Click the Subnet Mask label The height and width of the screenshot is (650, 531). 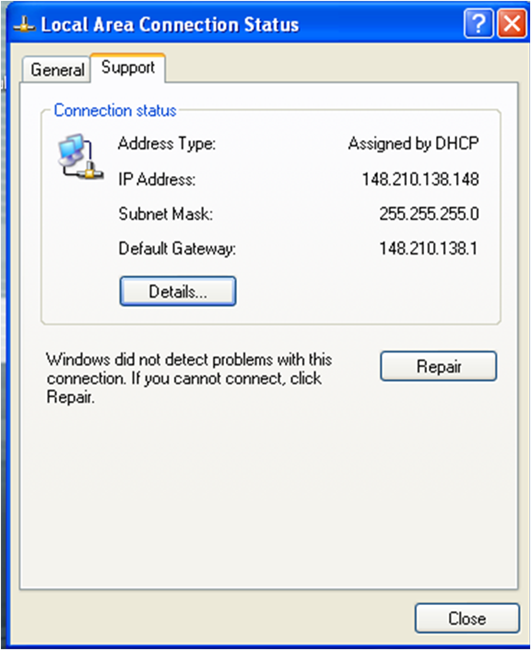165,214
